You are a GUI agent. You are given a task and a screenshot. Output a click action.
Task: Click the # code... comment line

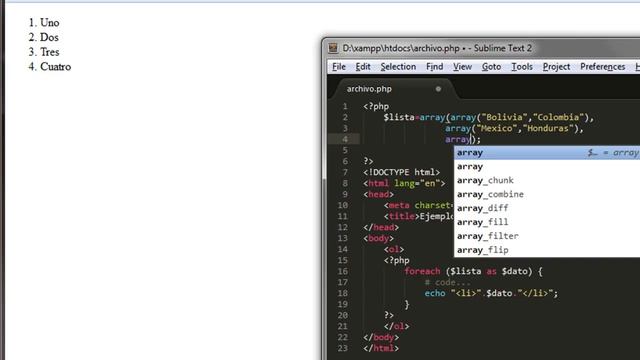[447, 282]
